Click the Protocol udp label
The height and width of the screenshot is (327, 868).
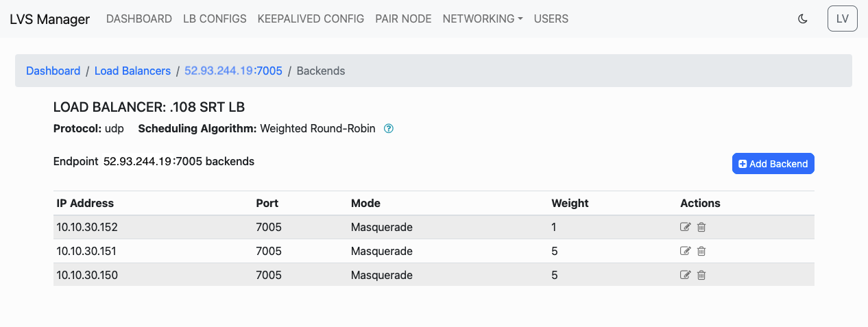88,128
